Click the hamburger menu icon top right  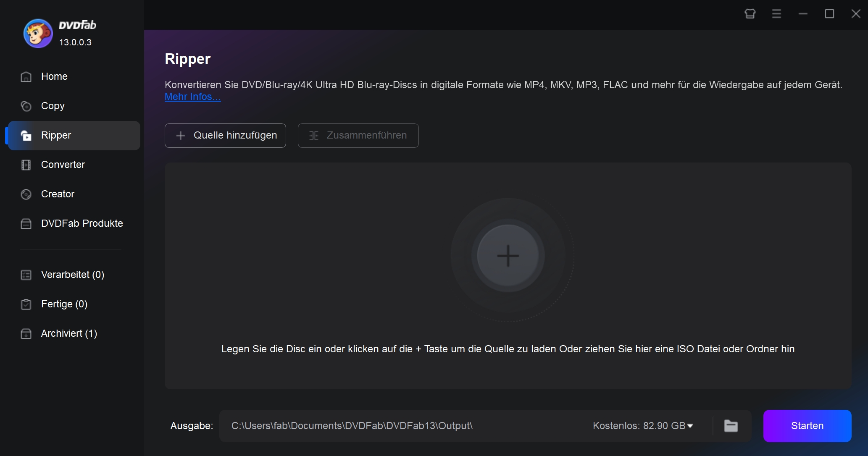click(x=776, y=13)
